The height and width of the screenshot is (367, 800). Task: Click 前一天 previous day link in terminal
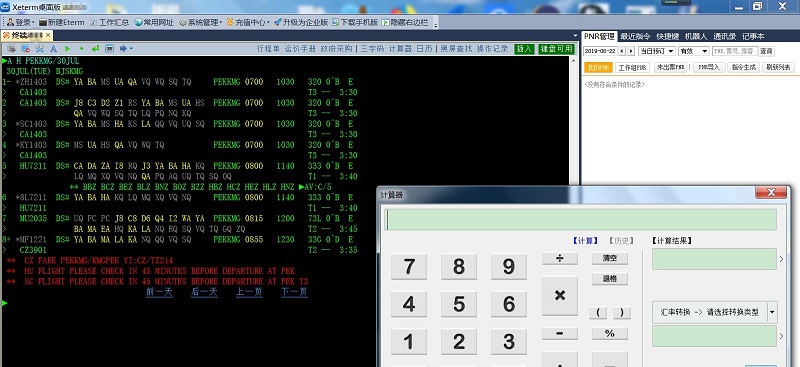click(x=159, y=292)
